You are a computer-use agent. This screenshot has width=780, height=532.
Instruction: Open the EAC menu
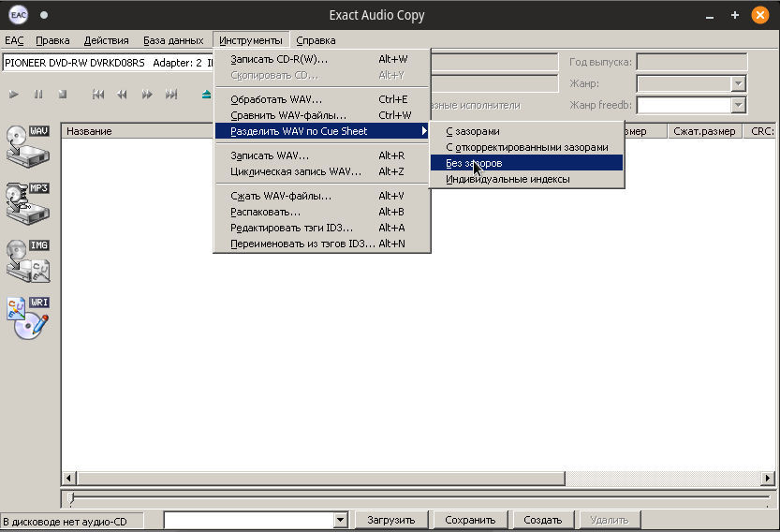[14, 40]
